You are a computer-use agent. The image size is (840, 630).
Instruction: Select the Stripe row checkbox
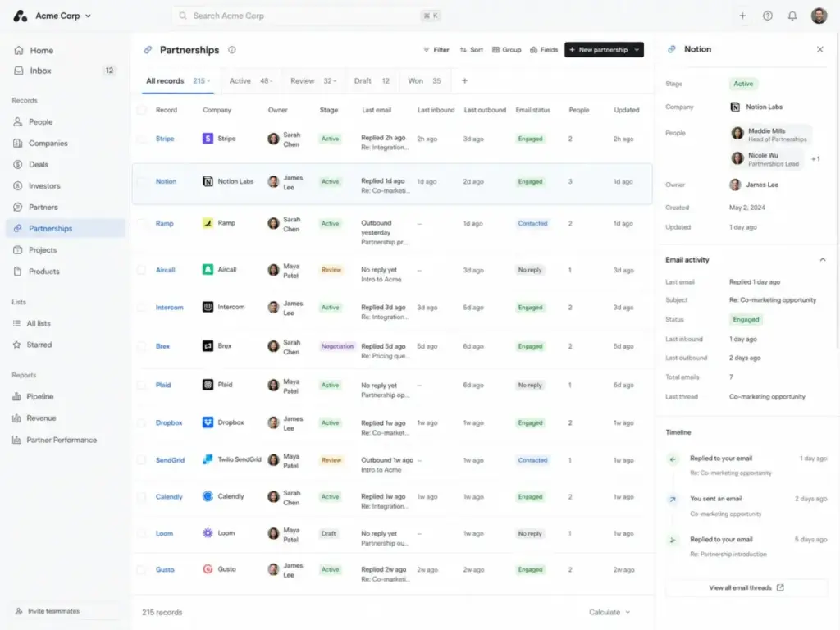pos(141,139)
